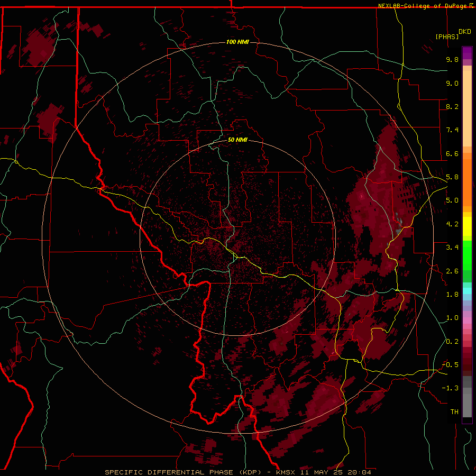The height and width of the screenshot is (476, 476).
Task: Click the 9.0 scale value
Action: pos(452,83)
